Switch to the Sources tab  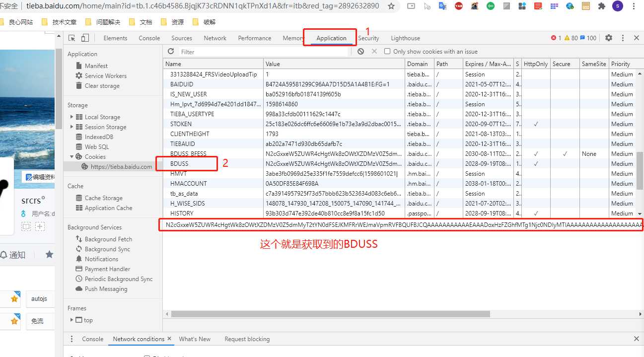[182, 38]
